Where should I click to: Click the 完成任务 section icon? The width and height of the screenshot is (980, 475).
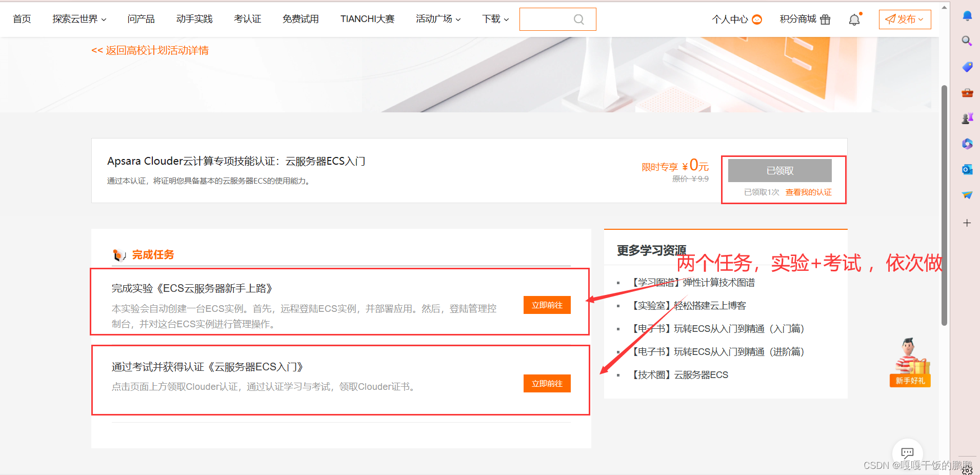[x=119, y=255]
